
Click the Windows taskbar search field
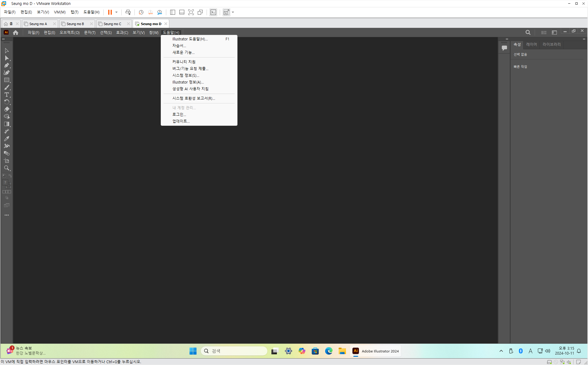click(234, 351)
